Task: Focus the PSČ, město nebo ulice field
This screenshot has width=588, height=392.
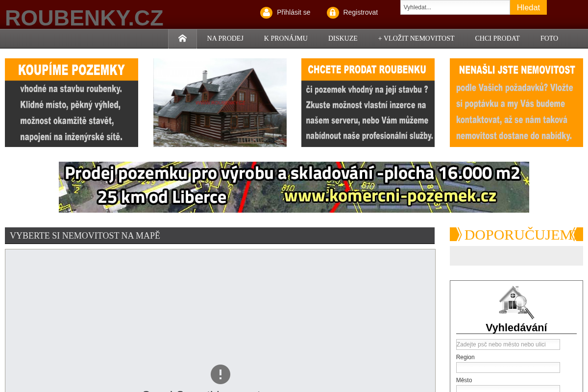Action: point(508,344)
